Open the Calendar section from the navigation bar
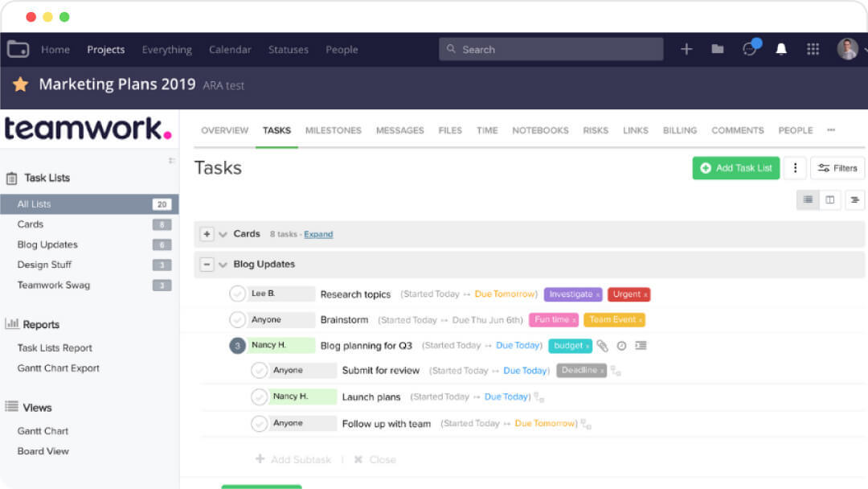The height and width of the screenshot is (489, 868). (x=230, y=49)
